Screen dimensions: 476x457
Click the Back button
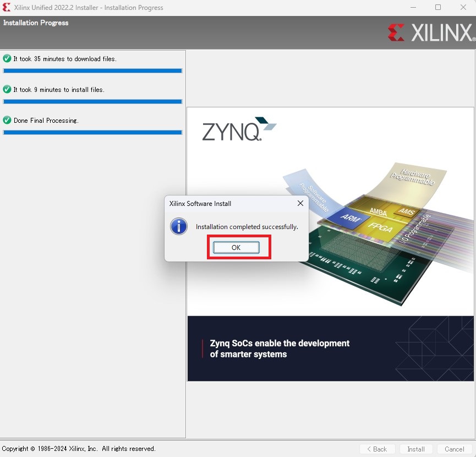click(x=377, y=449)
